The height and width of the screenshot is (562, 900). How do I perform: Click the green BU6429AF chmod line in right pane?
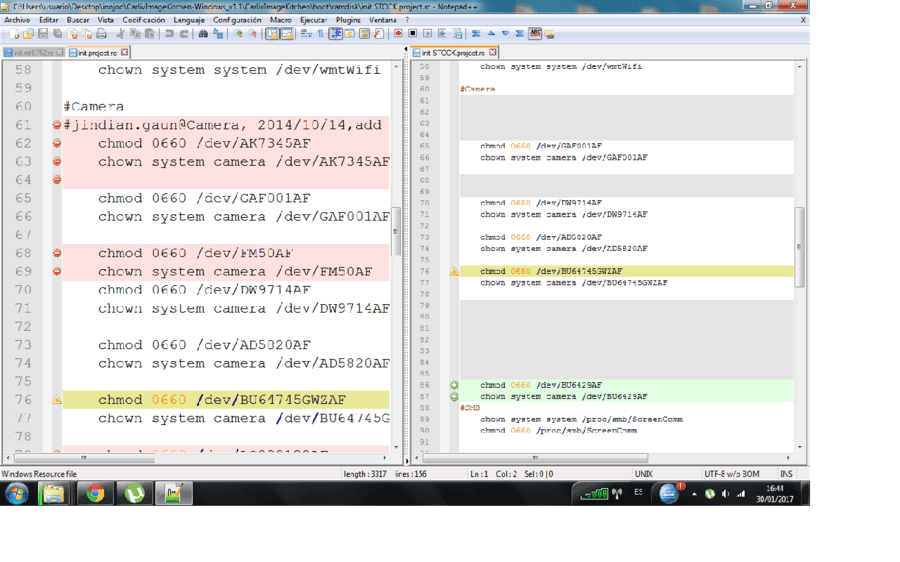coord(626,385)
